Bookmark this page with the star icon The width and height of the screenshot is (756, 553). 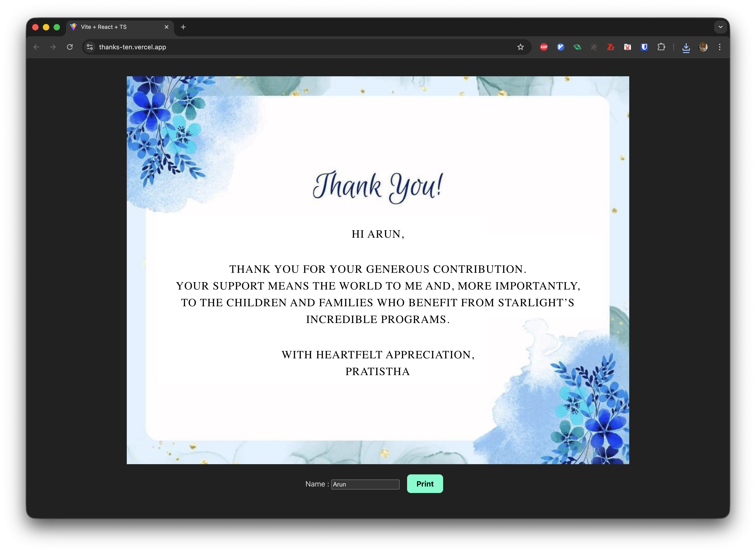[x=520, y=47]
